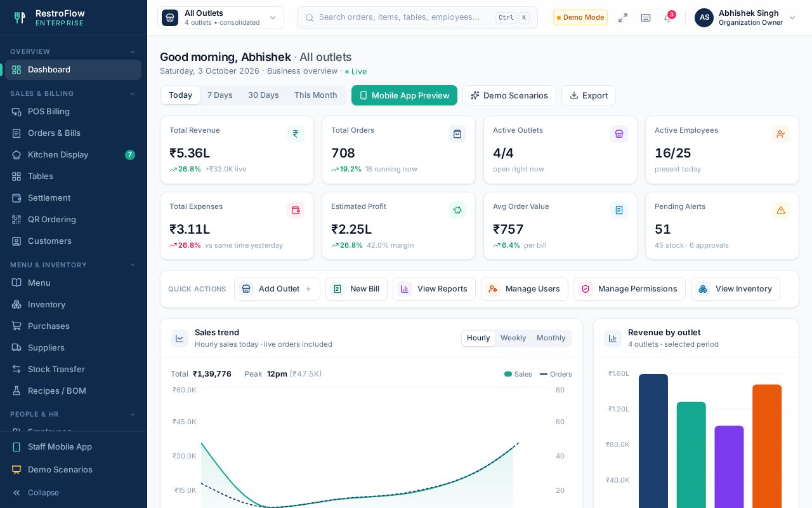Switch sales trend to Monthly
The image size is (812, 508).
[x=551, y=338]
